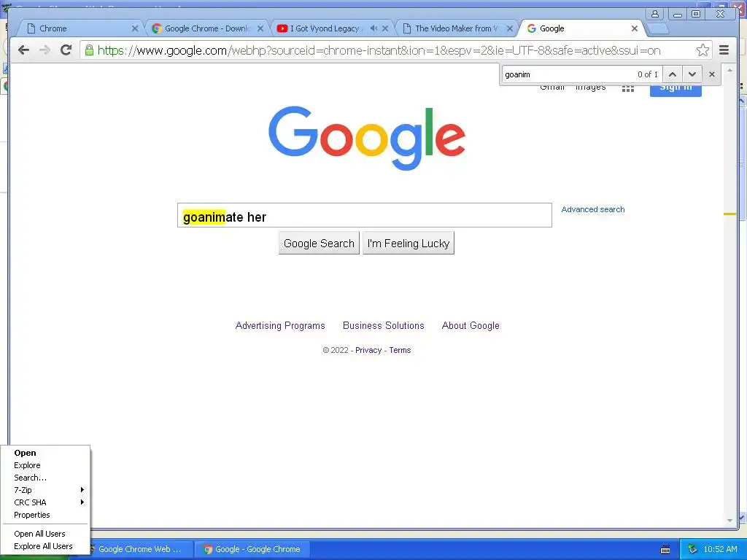Jump to next find result arrow
747x560 pixels.
[692, 74]
